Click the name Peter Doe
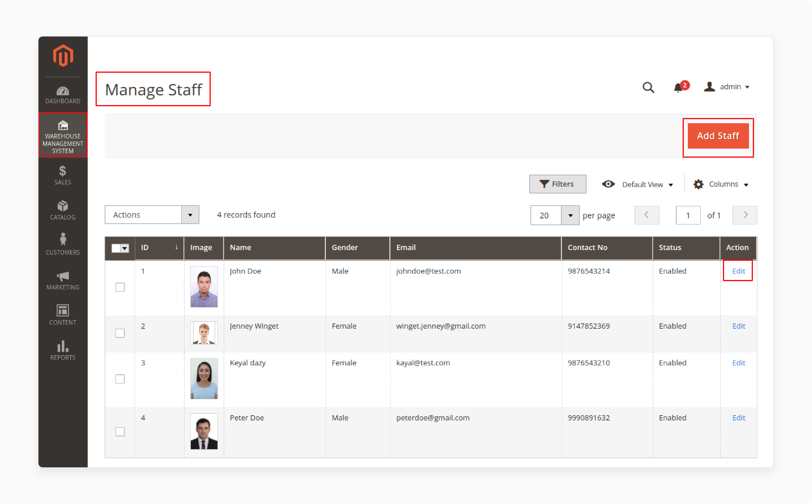The width and height of the screenshot is (812, 504). pos(247,418)
